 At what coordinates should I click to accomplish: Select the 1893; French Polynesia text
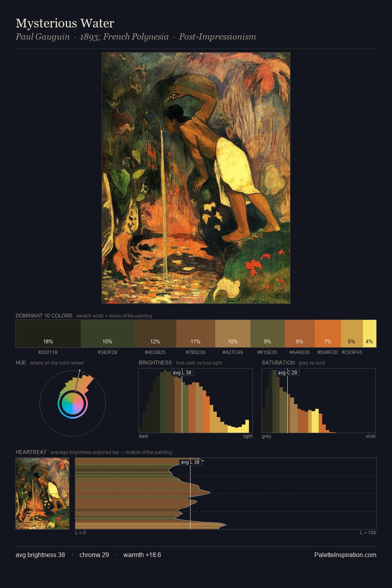pyautogui.click(x=124, y=37)
